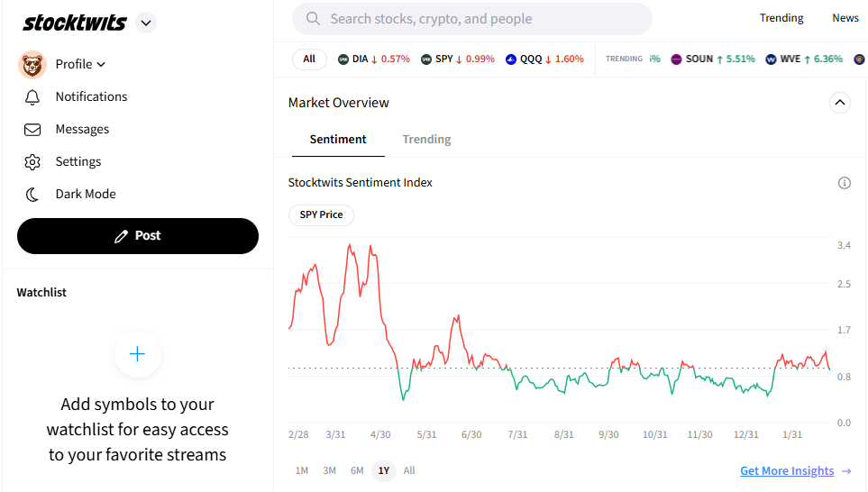The image size is (868, 492).
Task: Click the Stocktwits Sentiment Index title
Action: [x=361, y=183]
